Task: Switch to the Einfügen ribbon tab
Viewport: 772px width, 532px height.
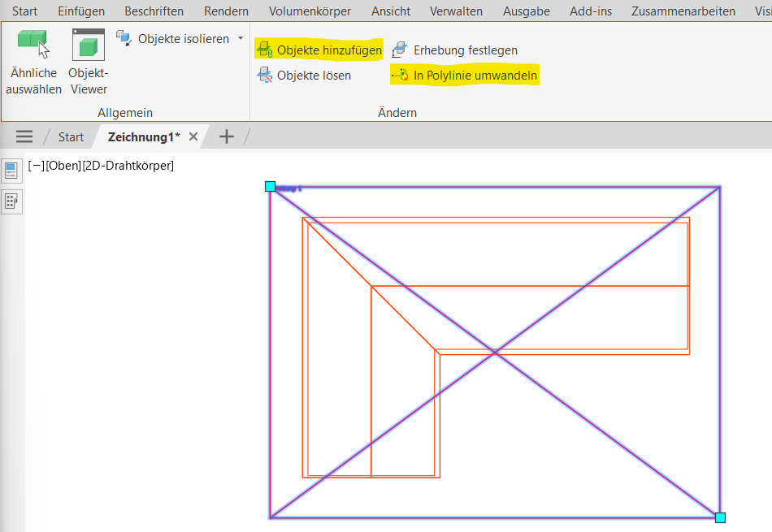Action: 81,11
